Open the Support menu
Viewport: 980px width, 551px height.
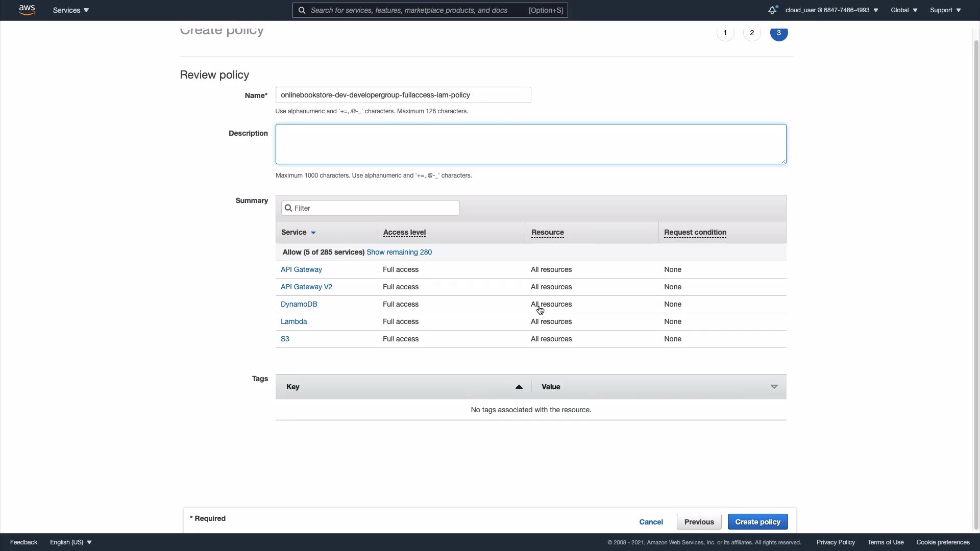pos(945,10)
